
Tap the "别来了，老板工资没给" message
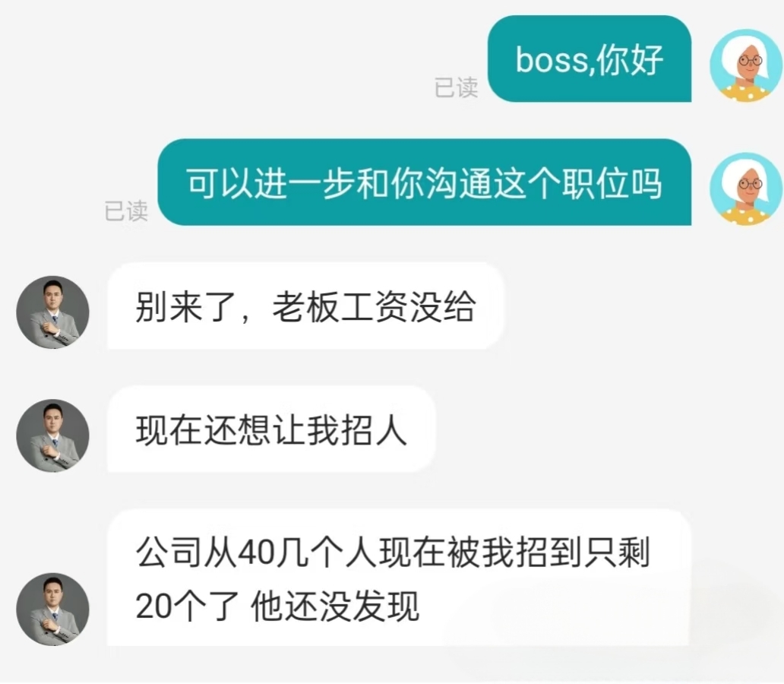305,306
